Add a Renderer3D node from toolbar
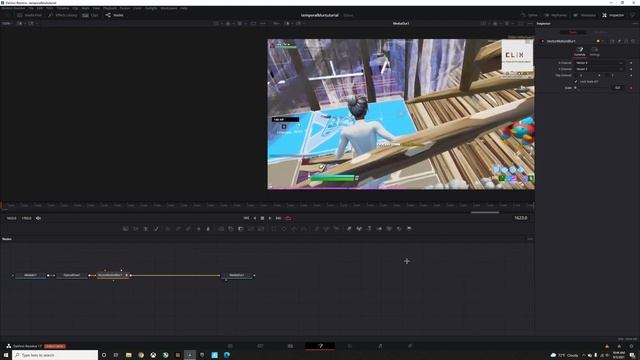The image size is (640, 360). click(409, 229)
